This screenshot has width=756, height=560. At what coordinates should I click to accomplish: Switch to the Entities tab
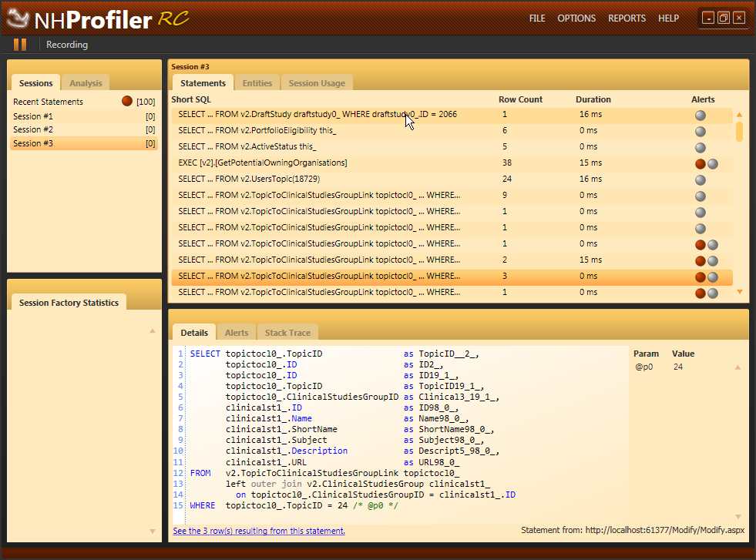click(x=257, y=83)
